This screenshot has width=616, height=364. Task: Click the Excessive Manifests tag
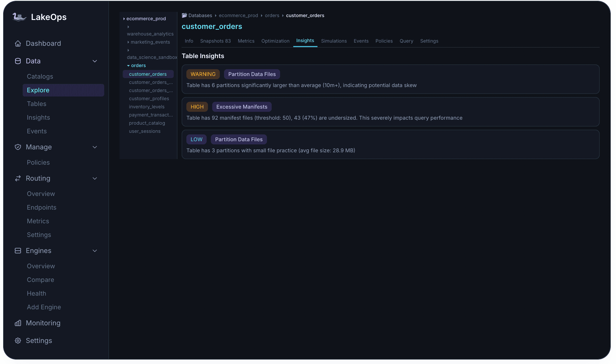[242, 107]
